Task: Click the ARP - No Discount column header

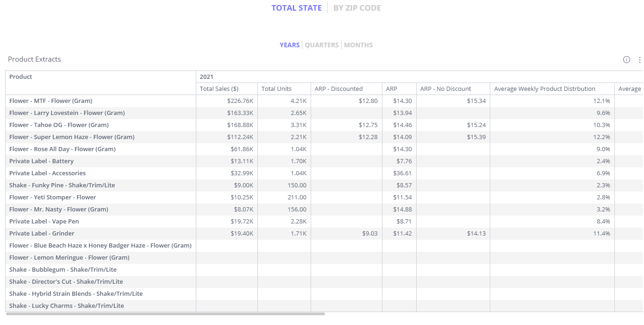Action: click(x=445, y=89)
